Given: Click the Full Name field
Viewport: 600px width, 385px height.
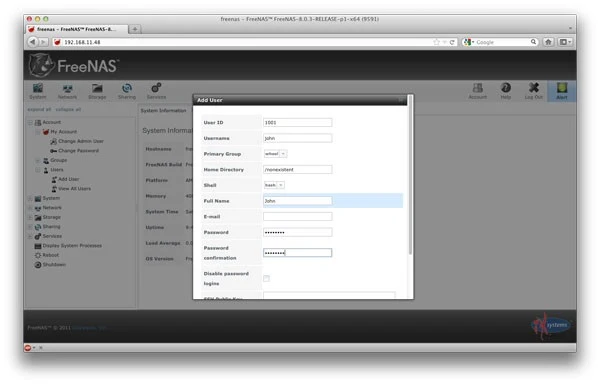Looking at the screenshot, I should (297, 201).
